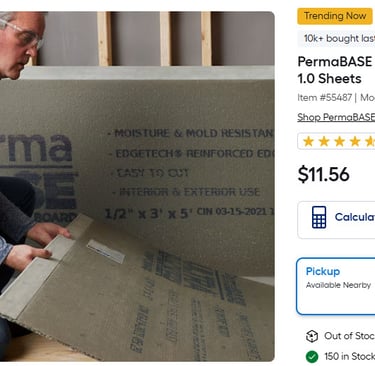Click the third gold star in the rating

(339, 141)
